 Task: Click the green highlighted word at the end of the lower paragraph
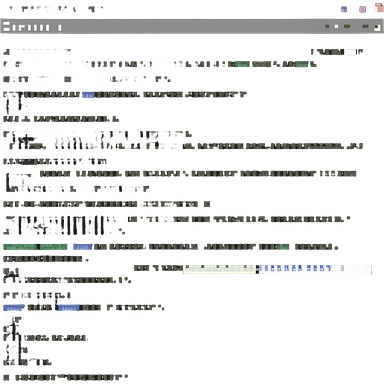pos(283,247)
